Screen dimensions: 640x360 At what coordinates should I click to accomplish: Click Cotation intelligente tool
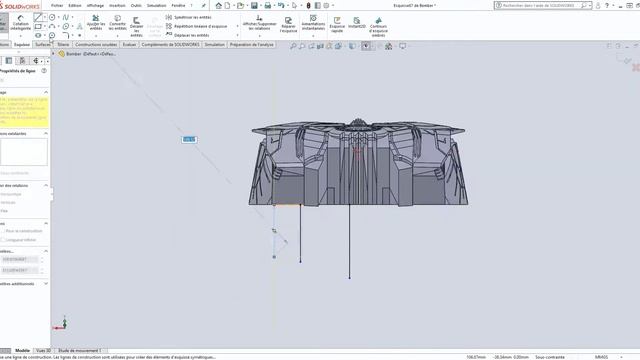click(20, 23)
